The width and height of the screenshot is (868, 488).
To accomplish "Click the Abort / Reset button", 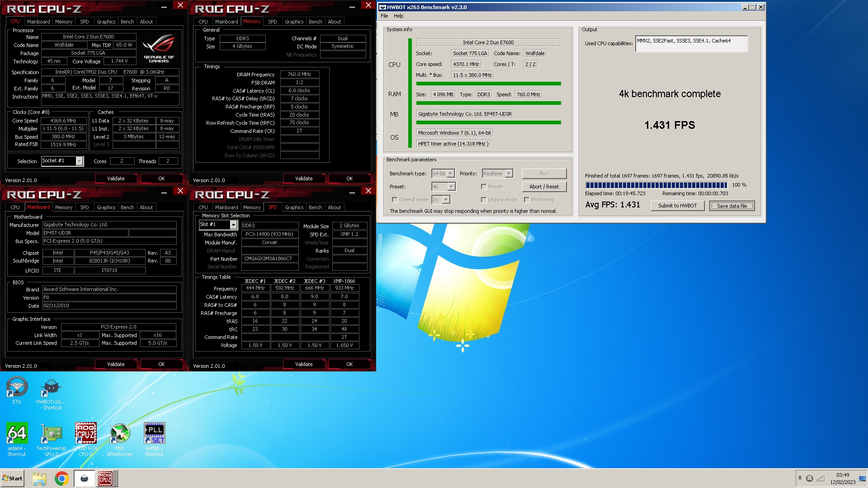I will pos(544,187).
